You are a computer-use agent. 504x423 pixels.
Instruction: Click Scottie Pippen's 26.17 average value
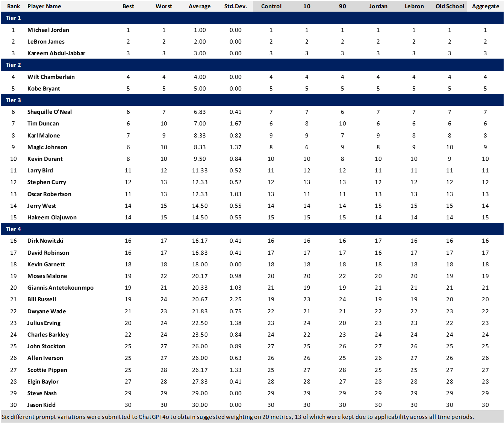200,370
